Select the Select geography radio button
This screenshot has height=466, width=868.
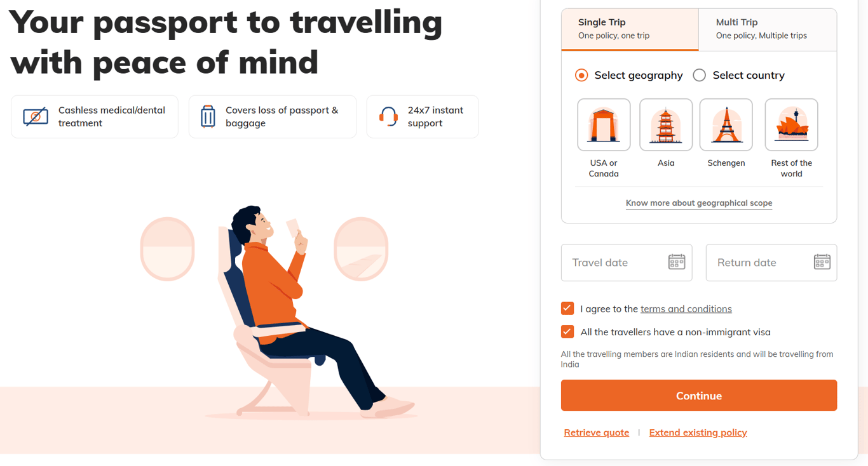(x=581, y=75)
